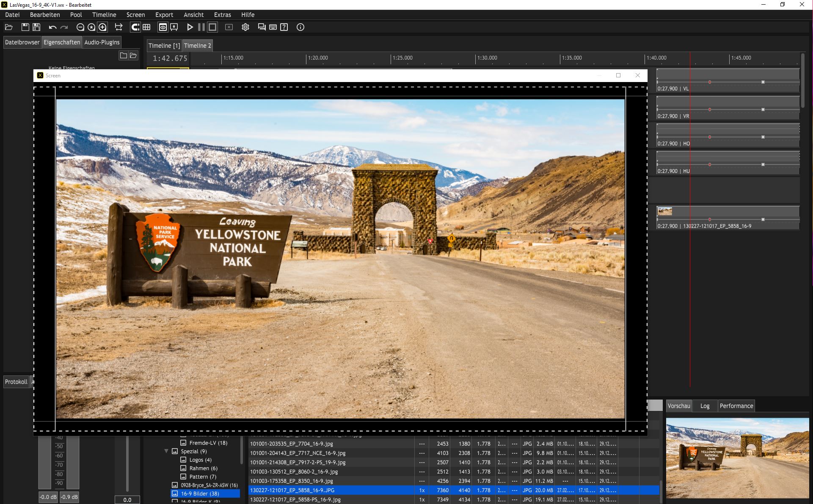Click the Yellowstone preview image in Vorschau
813x504 pixels.
(737, 458)
